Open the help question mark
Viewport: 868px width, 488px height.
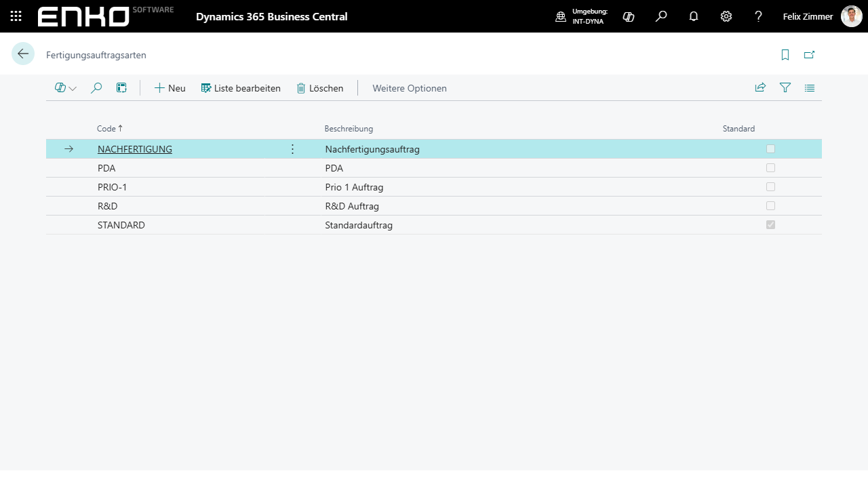pyautogui.click(x=759, y=16)
